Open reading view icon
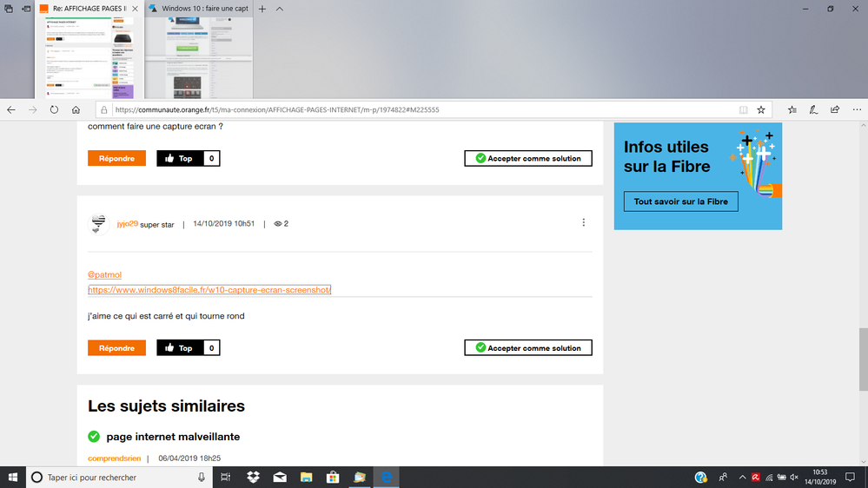This screenshot has width=868, height=488. click(x=744, y=109)
